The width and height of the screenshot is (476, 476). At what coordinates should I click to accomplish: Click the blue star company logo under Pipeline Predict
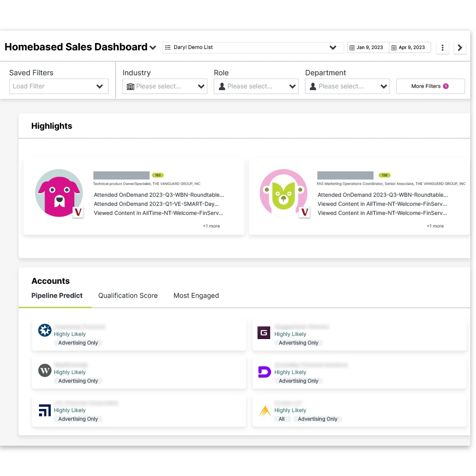(x=44, y=330)
